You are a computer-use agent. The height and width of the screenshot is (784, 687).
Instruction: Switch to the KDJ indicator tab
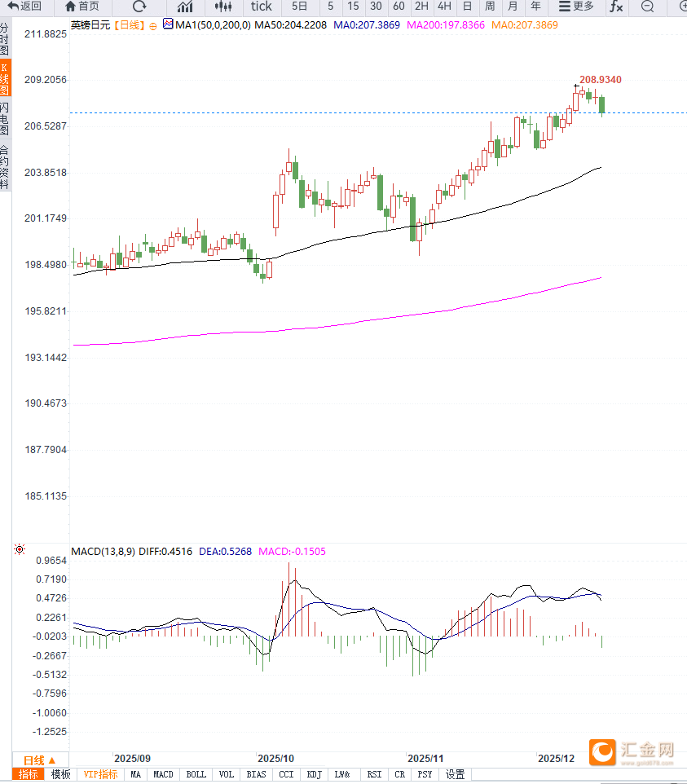pyautogui.click(x=314, y=774)
